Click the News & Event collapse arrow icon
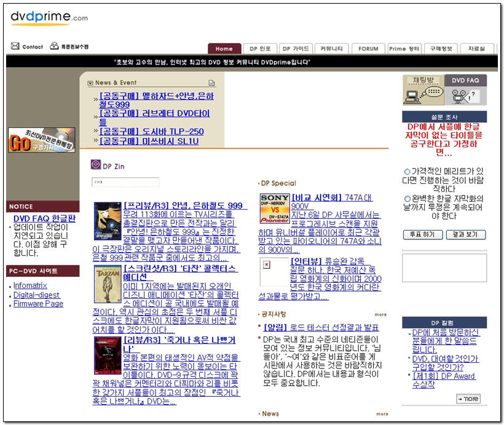 (90, 83)
